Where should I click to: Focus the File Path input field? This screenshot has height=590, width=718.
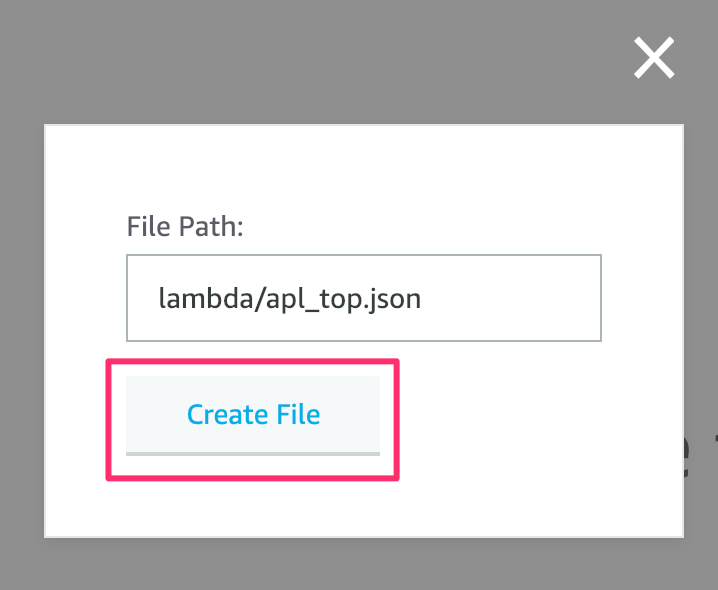(364, 298)
